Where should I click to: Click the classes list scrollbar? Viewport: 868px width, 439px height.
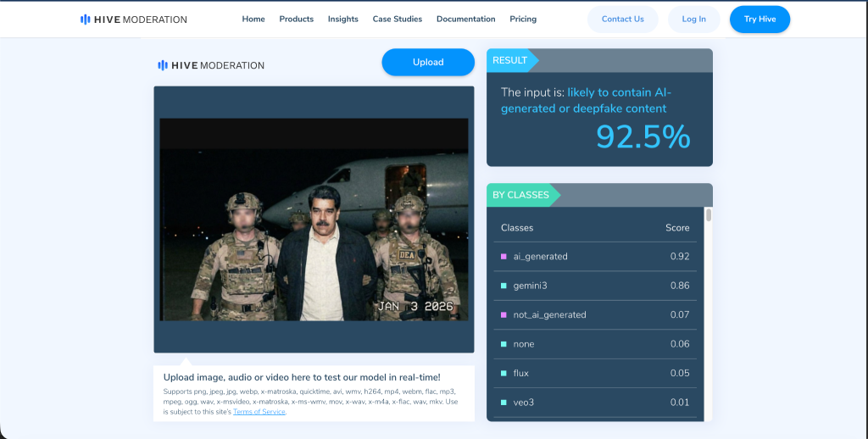[709, 216]
